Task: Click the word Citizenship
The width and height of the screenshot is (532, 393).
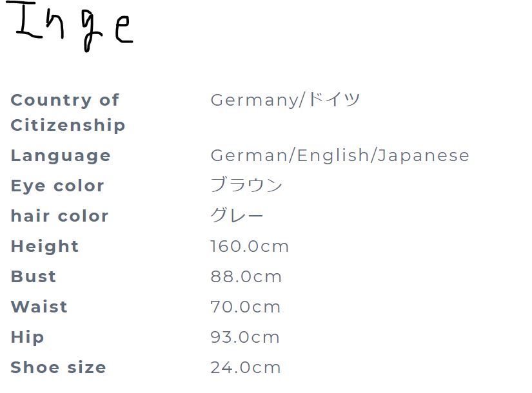Action: click(68, 125)
